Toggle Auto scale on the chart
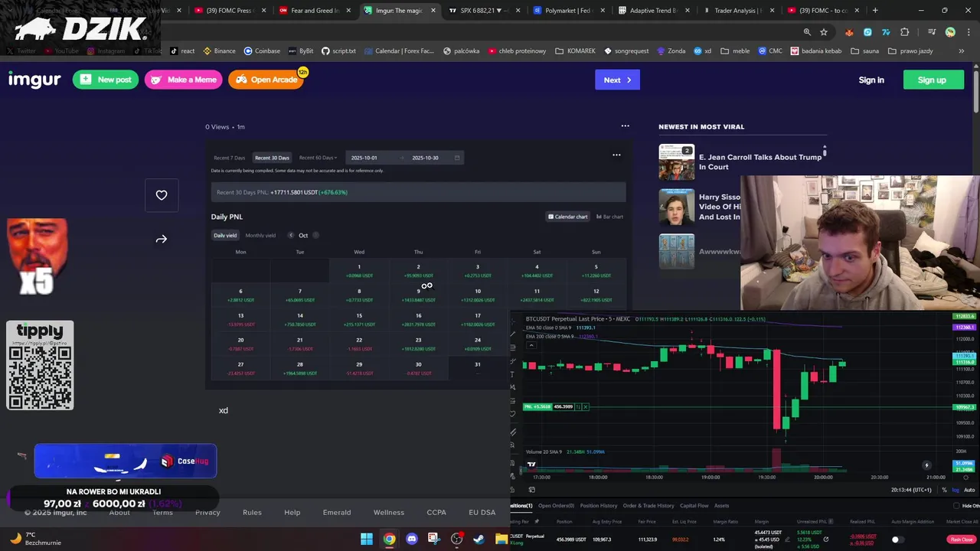Screen dimensions: 980x551 pyautogui.click(x=969, y=490)
